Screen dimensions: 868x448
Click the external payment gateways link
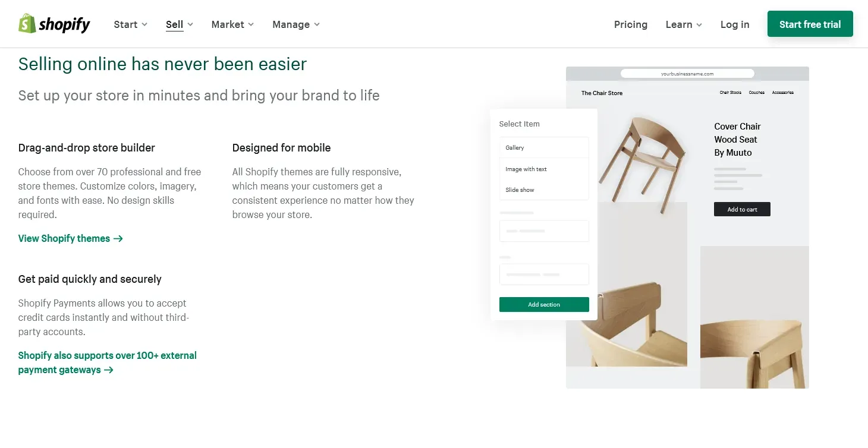click(107, 362)
